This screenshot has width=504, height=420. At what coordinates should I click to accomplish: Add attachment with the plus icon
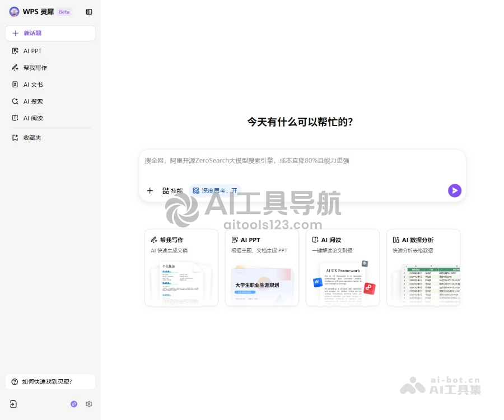pyautogui.click(x=150, y=190)
